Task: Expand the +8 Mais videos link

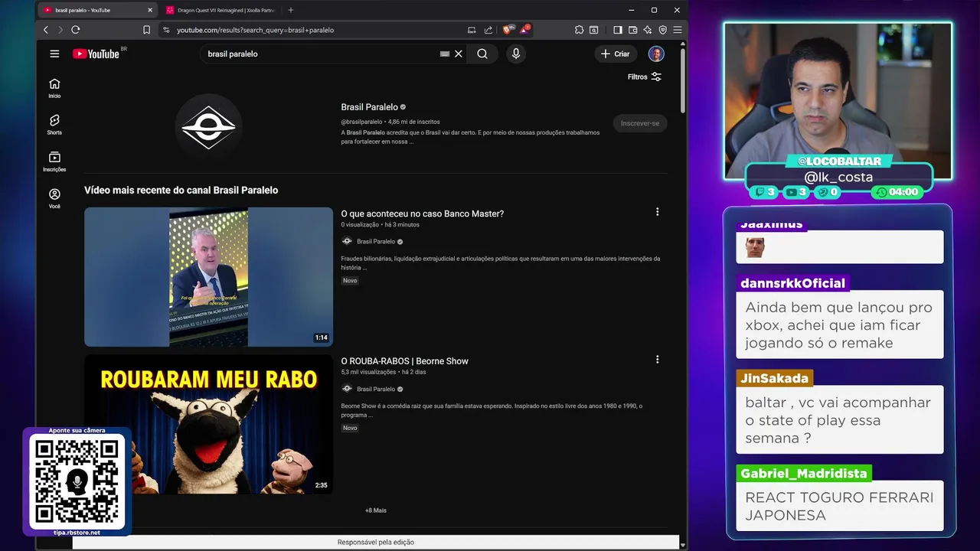Action: click(376, 510)
